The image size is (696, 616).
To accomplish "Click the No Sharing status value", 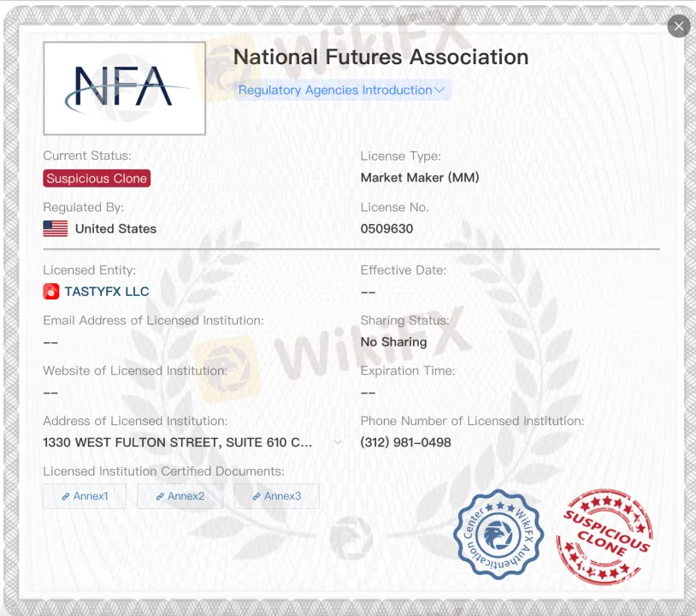I will coord(393,342).
